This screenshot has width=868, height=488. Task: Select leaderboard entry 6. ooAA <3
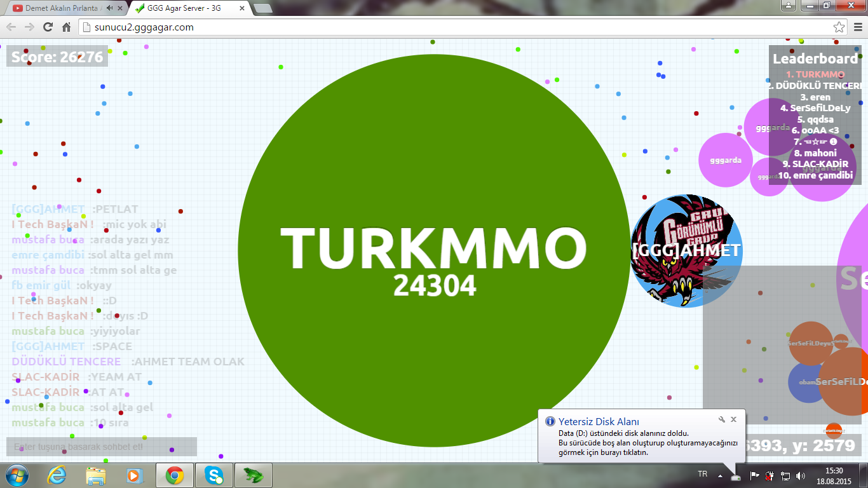[815, 130]
